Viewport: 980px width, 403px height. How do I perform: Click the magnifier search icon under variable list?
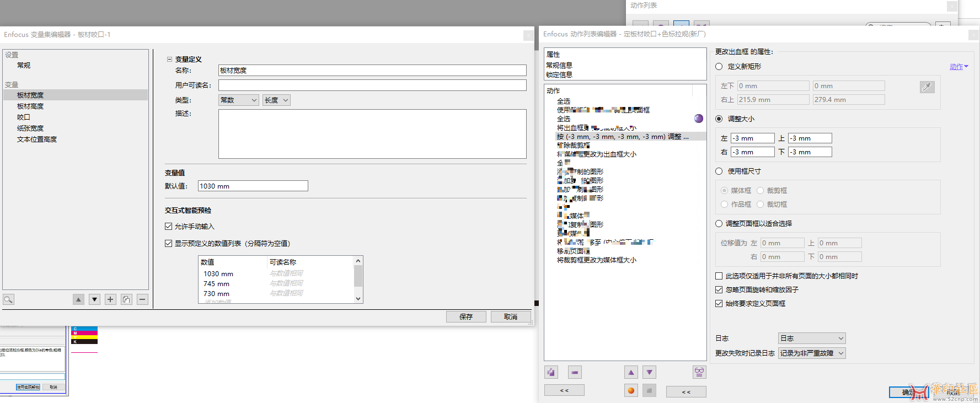tap(8, 299)
